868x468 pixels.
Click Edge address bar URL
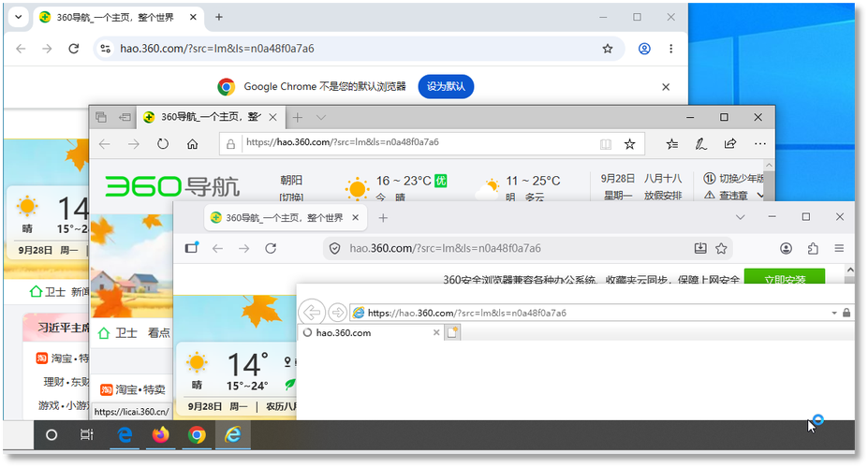pos(342,142)
